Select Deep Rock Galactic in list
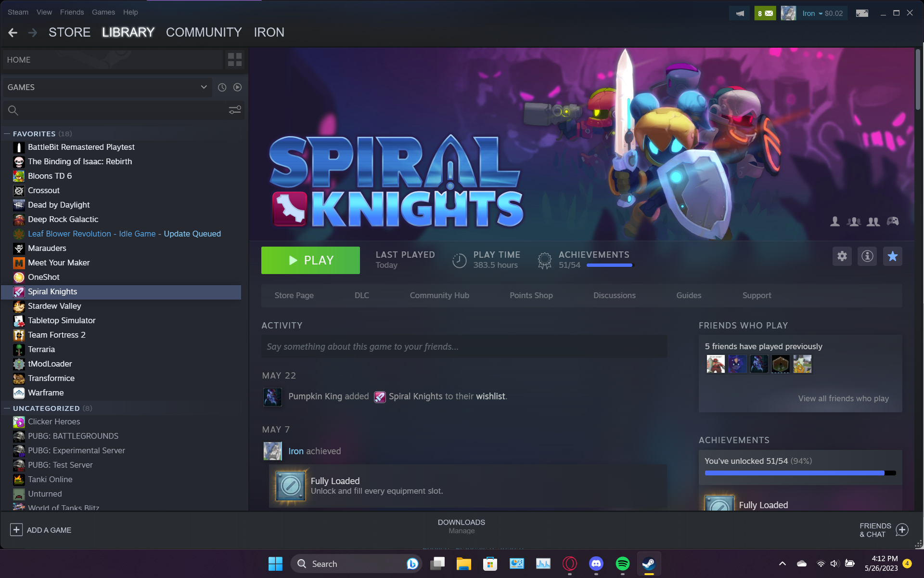 (121, 219)
